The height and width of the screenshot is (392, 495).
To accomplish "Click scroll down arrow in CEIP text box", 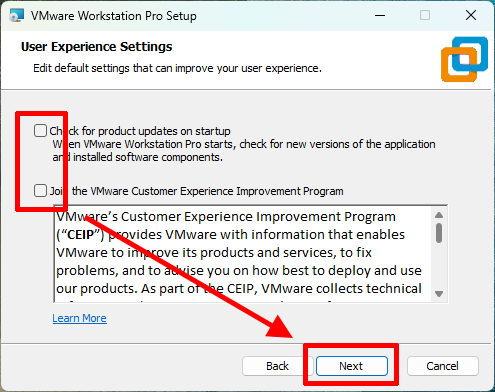I will [439, 294].
